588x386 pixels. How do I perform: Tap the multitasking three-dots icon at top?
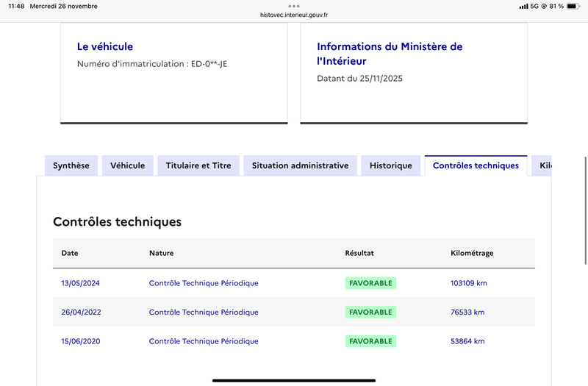(x=294, y=6)
